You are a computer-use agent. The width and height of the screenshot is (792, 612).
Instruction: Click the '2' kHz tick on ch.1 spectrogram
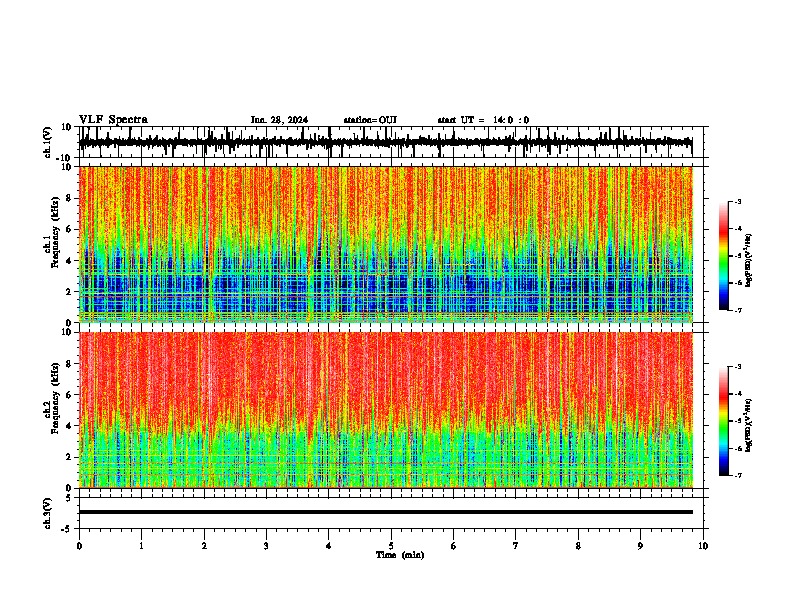(x=69, y=291)
